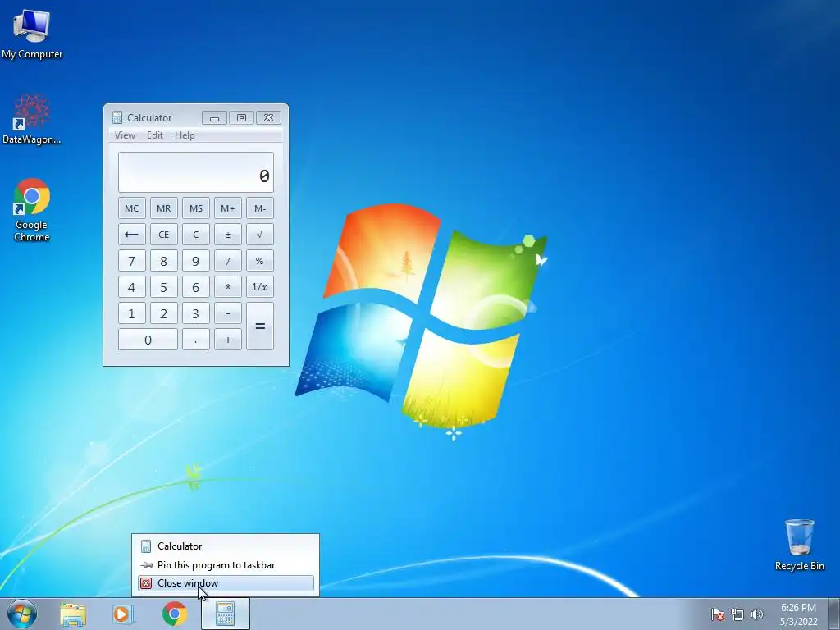Open the network tray icon

click(x=737, y=614)
